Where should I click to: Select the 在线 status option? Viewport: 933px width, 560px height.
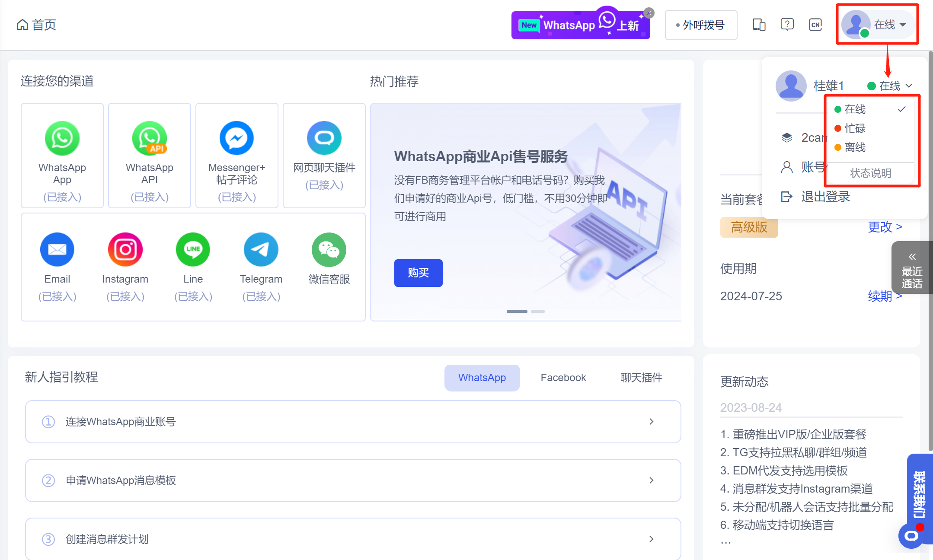coord(855,109)
